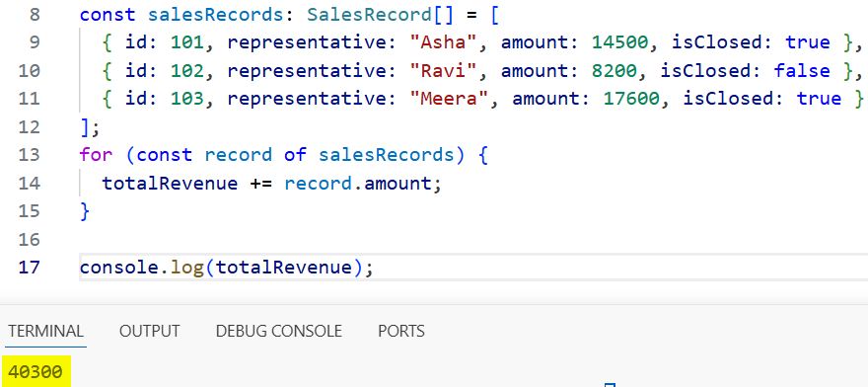Click the record variable on line 13
This screenshot has width=868, height=387.
[238, 155]
